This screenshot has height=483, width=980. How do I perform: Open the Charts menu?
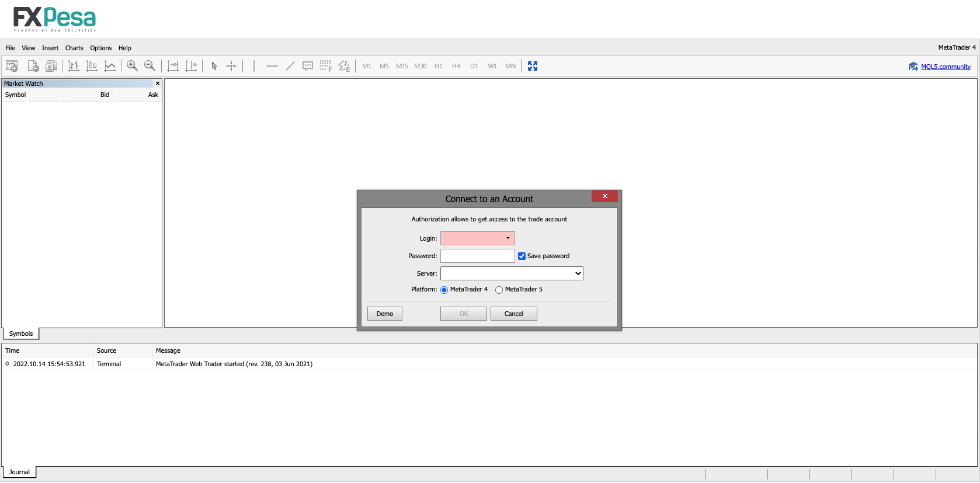[74, 48]
